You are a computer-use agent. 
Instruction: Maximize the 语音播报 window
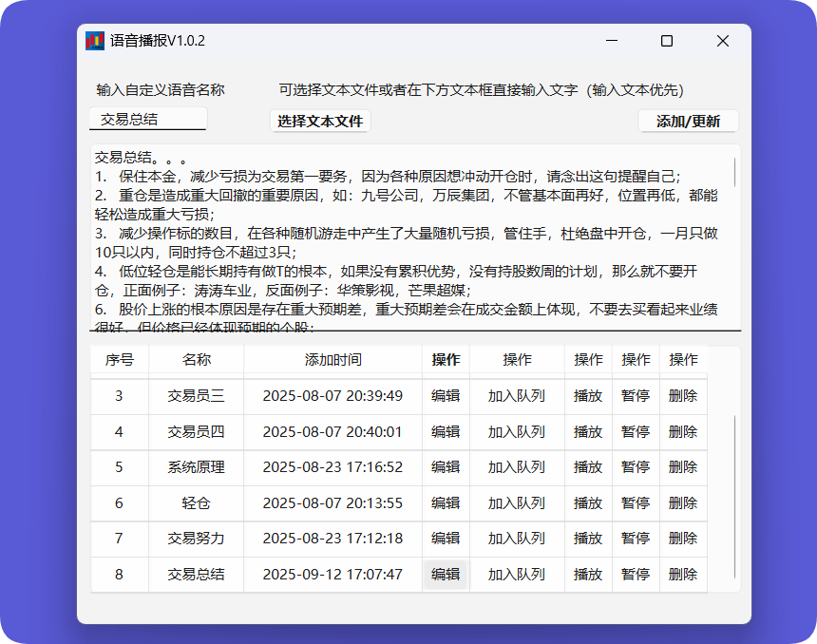[667, 41]
